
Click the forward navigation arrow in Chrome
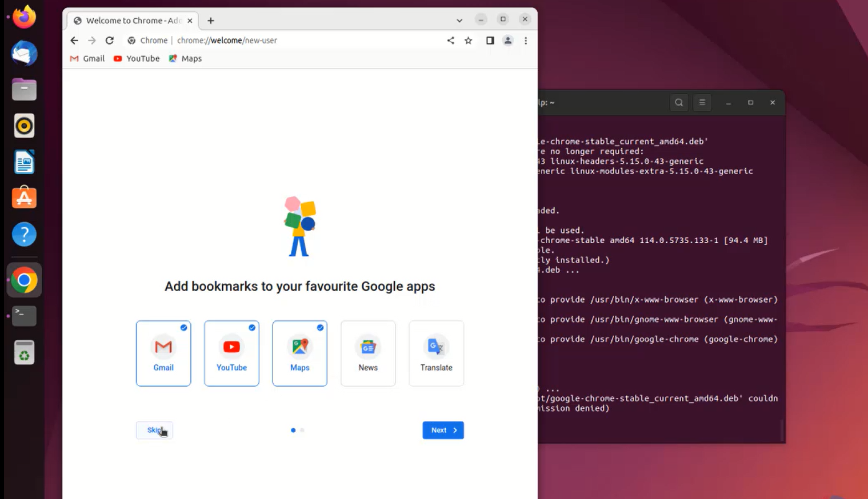tap(92, 41)
